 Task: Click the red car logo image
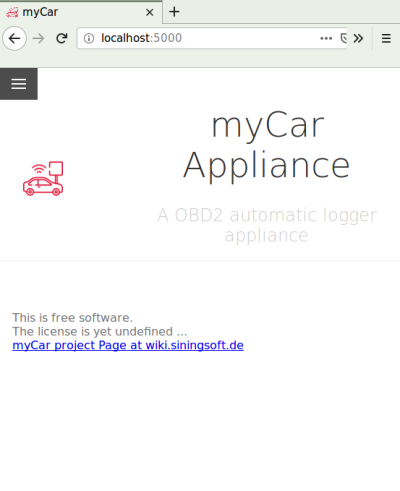click(x=43, y=178)
